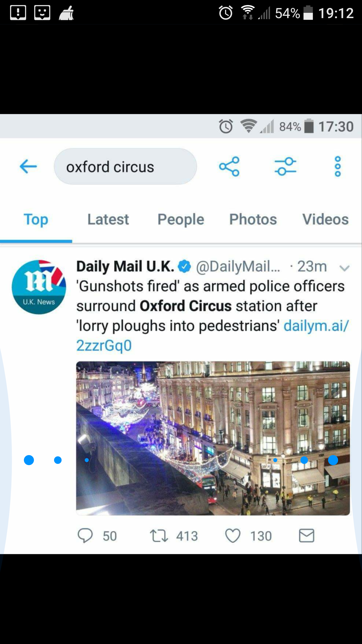Tap the alarm clock icon in top status bar
Screen dimensions: 362x644
pos(225,13)
